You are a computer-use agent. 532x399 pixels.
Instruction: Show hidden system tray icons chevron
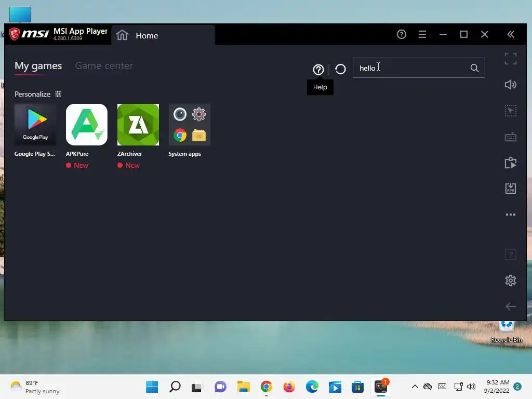415,387
